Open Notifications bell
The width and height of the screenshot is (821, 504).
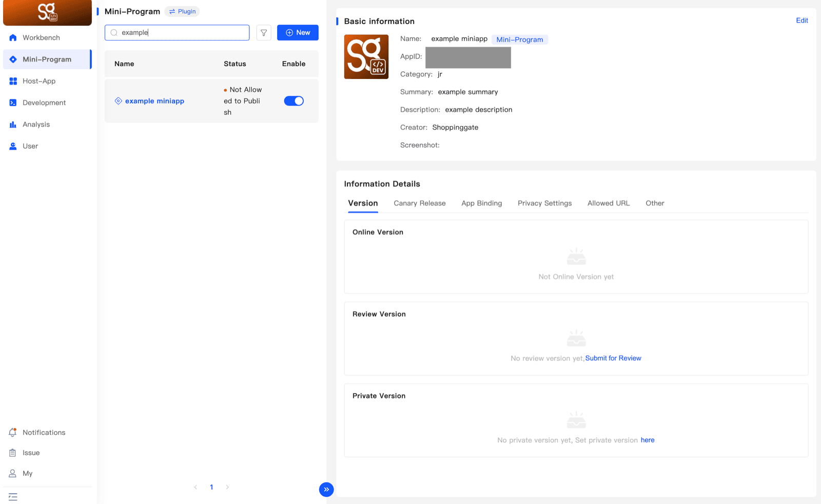[x=13, y=432]
